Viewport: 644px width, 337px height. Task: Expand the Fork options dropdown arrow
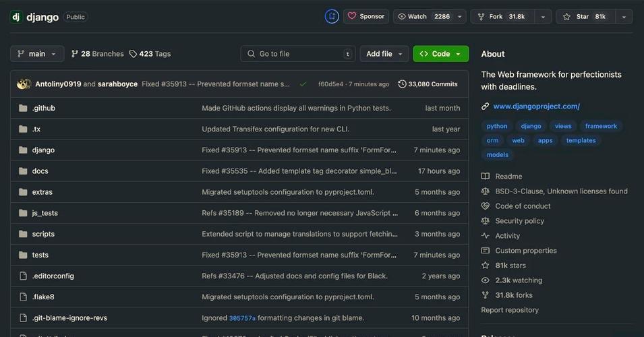pyautogui.click(x=543, y=16)
